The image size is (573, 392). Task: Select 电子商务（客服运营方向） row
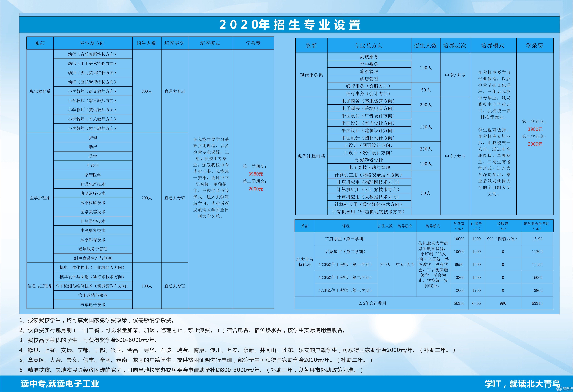[369, 101]
